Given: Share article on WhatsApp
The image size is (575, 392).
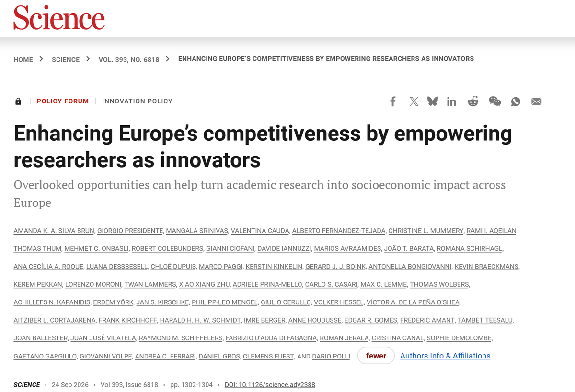Looking at the screenshot, I should point(516,101).
